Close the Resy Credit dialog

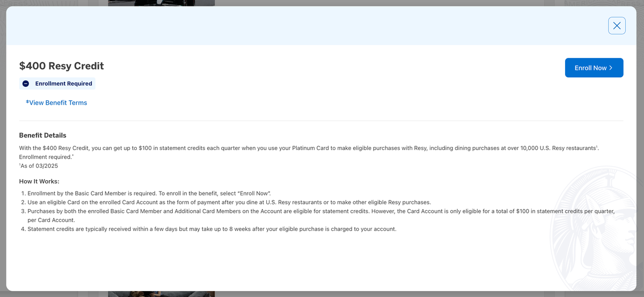[617, 26]
